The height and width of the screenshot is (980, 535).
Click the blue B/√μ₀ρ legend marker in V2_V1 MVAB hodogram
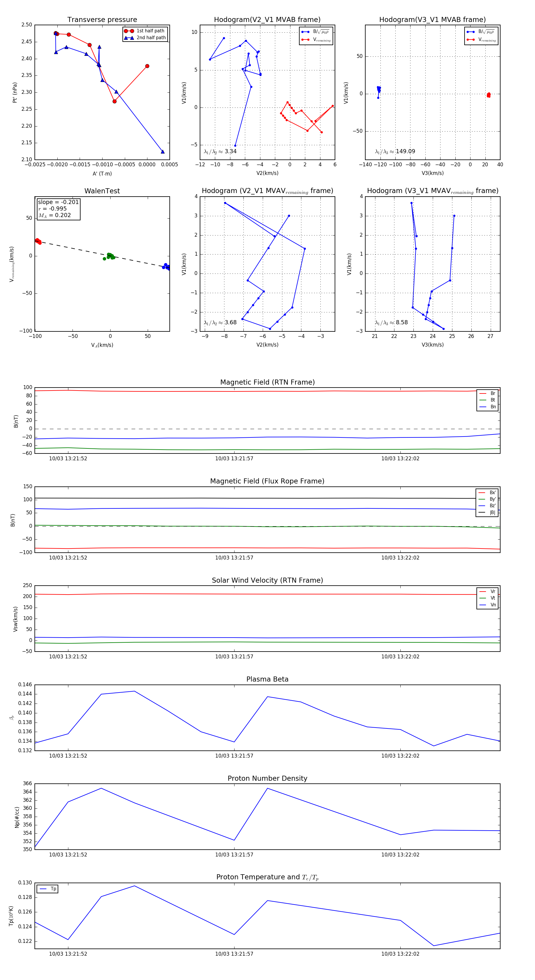(x=305, y=32)
